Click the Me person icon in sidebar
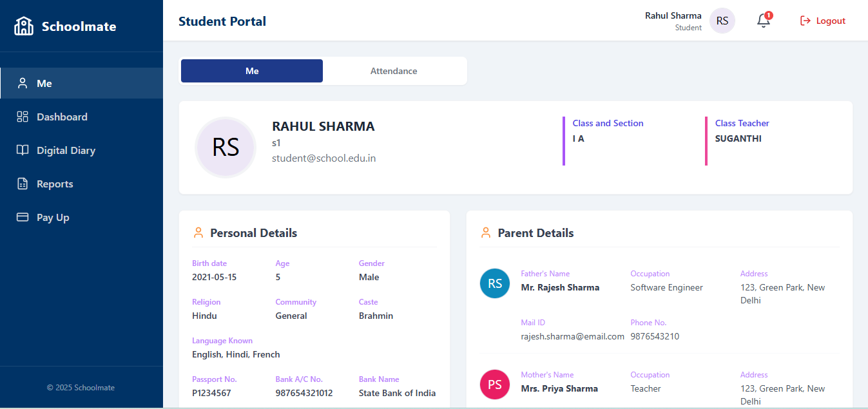 [23, 83]
